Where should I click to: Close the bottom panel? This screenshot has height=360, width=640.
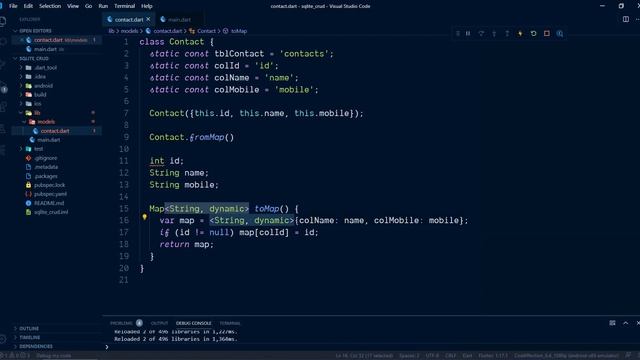point(638,323)
